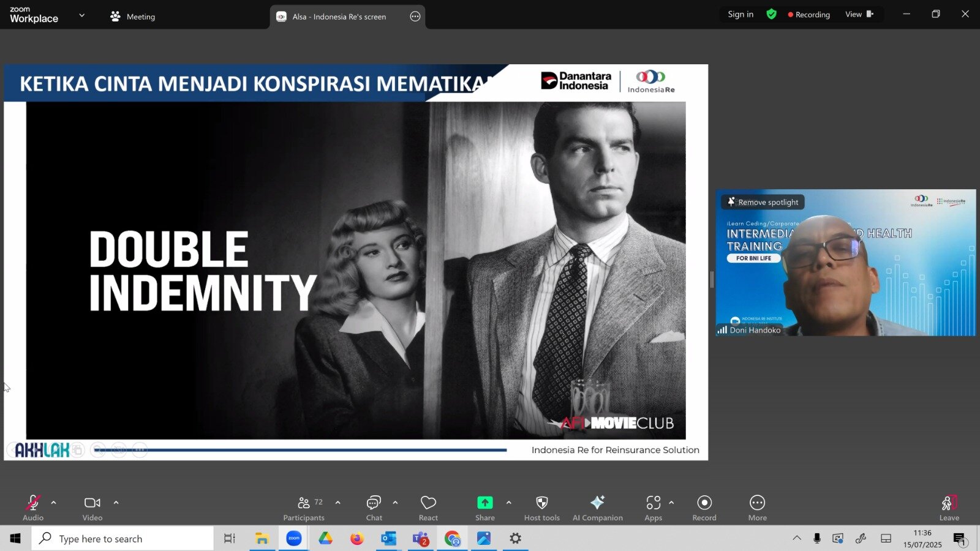The image size is (980, 551).
Task: Open the More options menu
Action: (x=757, y=508)
